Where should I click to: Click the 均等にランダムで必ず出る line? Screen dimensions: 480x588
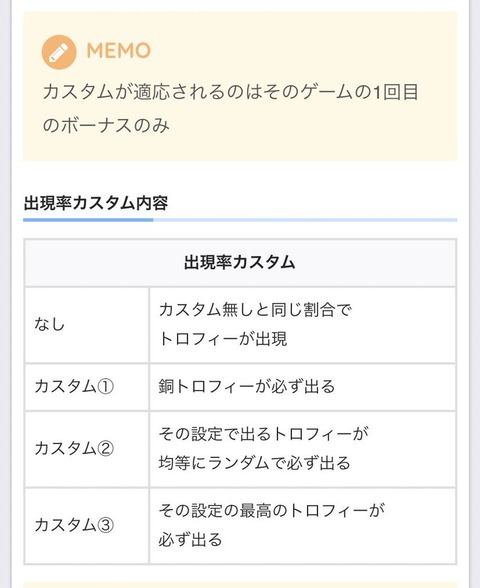coord(254,463)
